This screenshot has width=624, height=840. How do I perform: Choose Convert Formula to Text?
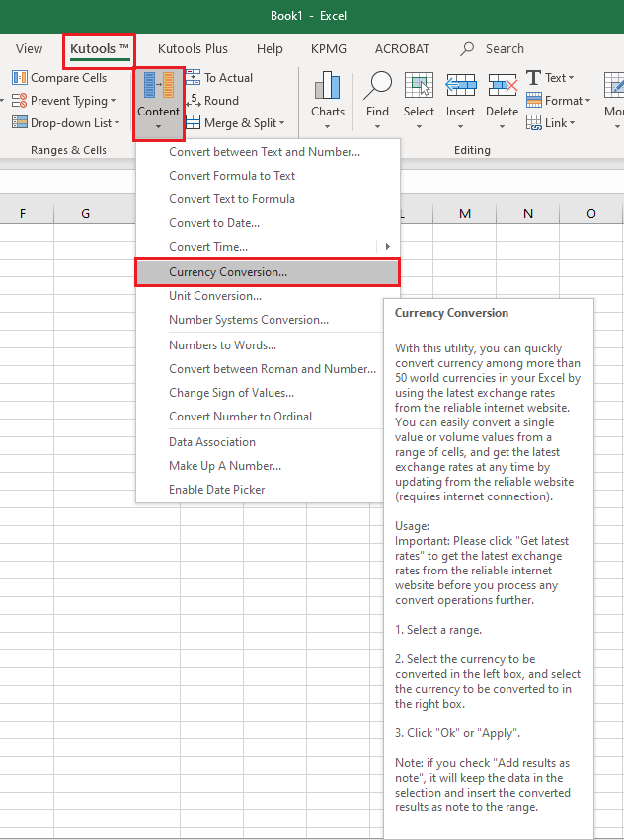point(268,175)
